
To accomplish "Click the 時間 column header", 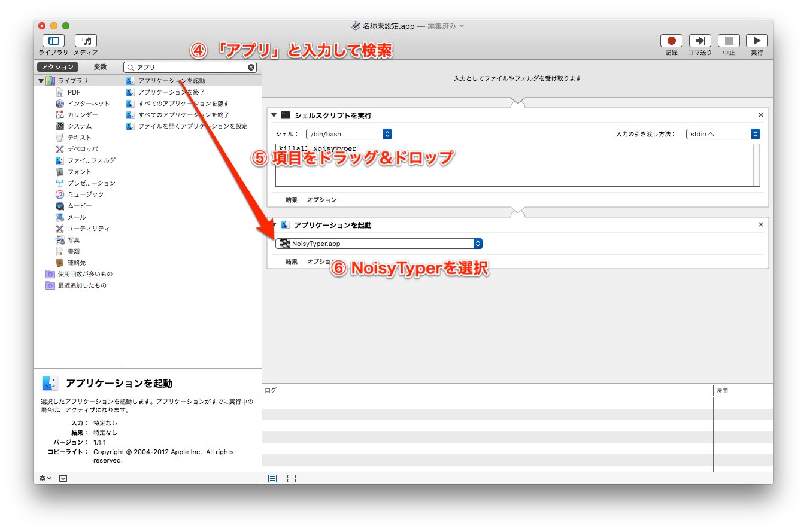I will [744, 390].
